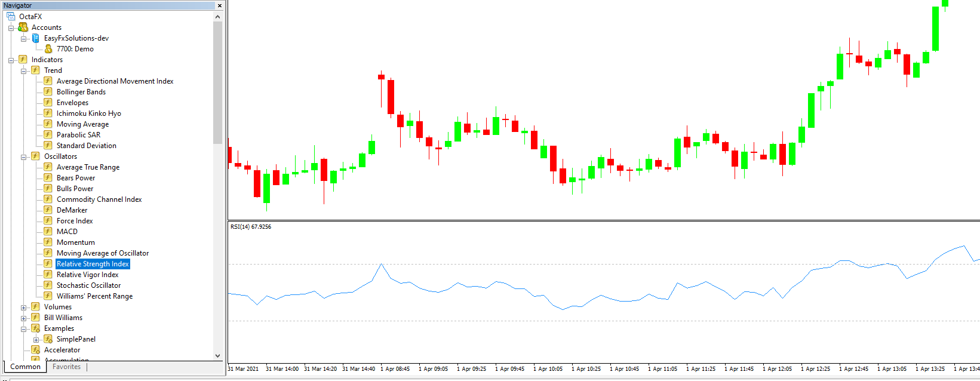Screen dimensions: 980x381
Task: Click the SimplePanel folder icon
Action: point(48,339)
